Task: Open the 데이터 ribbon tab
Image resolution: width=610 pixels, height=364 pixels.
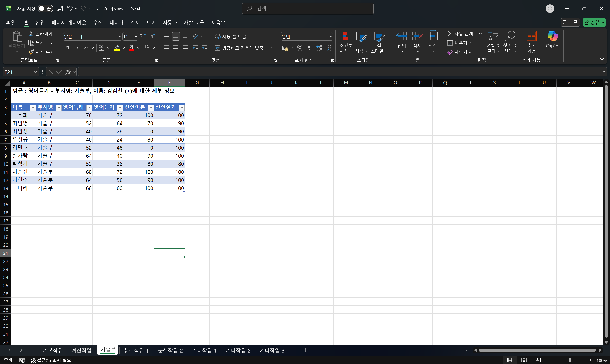Action: [x=116, y=23]
